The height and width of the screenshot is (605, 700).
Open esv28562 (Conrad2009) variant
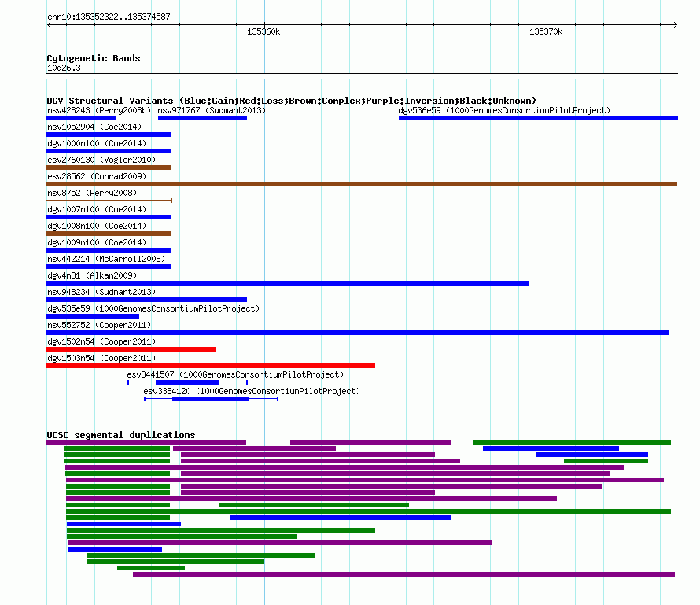click(97, 176)
